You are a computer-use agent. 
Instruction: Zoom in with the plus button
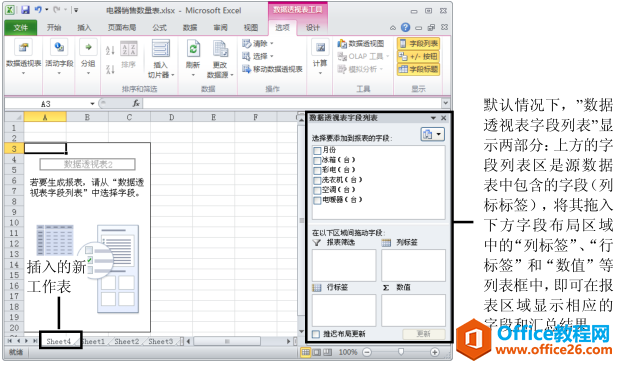point(435,352)
